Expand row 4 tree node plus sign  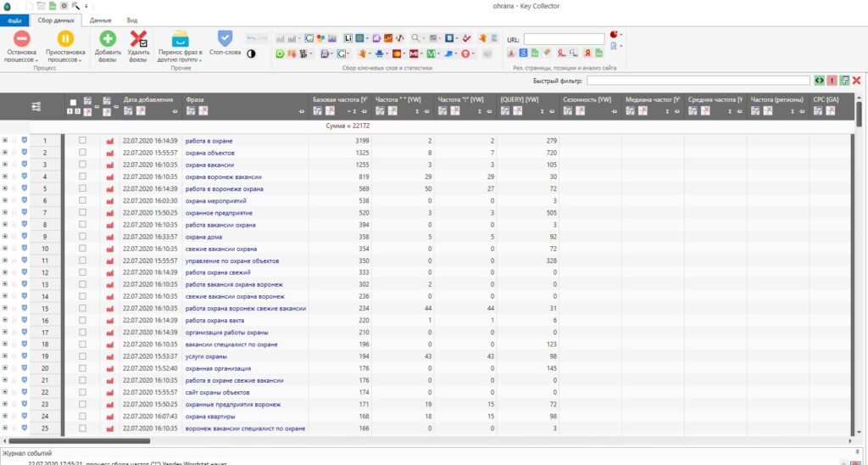(5, 176)
